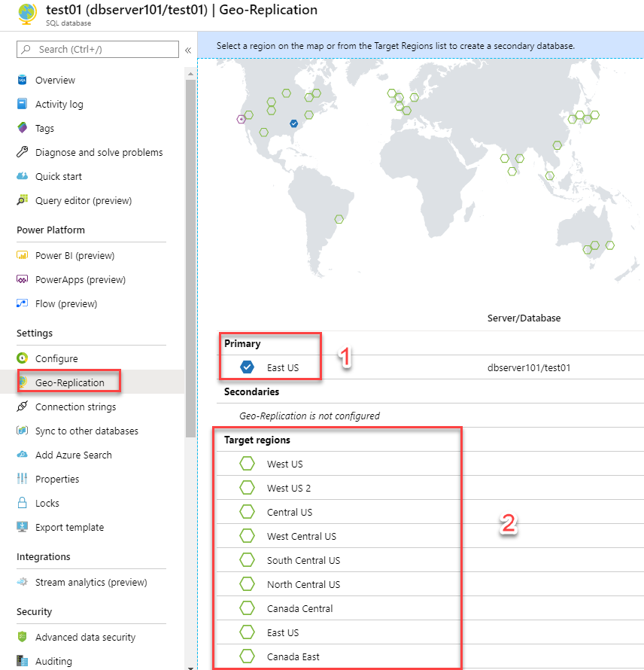The width and height of the screenshot is (644, 670).
Task: Click the Configure icon
Action: tap(23, 358)
